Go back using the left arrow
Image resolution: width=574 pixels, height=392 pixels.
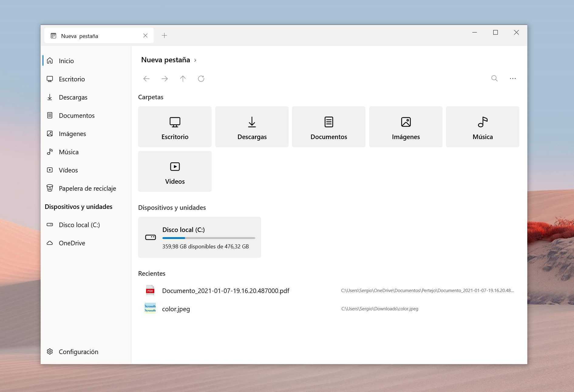point(146,79)
